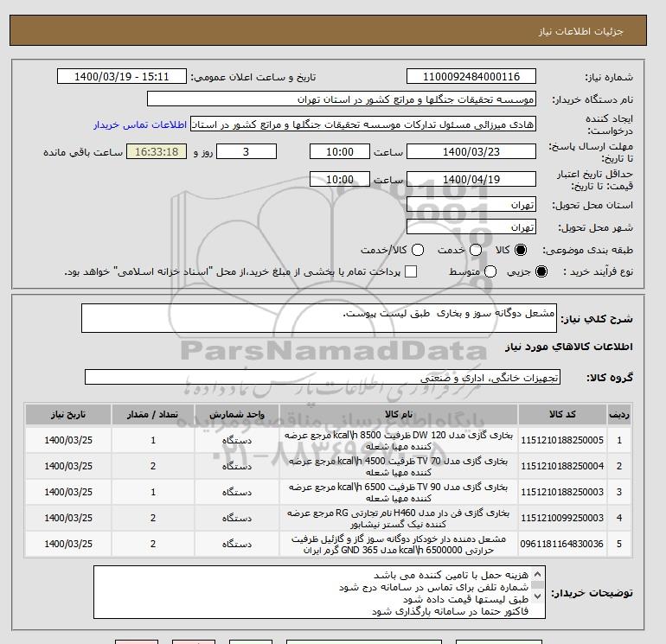666x644 pixels.
Task: Click item name بخاری گازی مدل DW 120
Action: 399,441
